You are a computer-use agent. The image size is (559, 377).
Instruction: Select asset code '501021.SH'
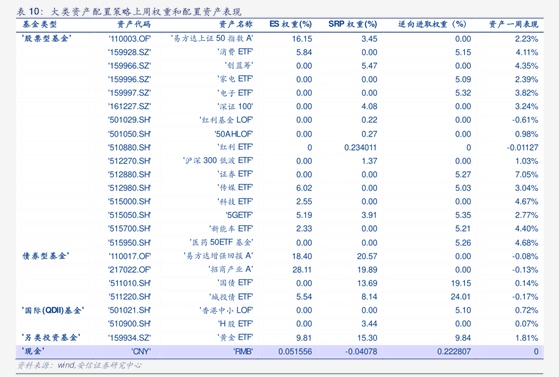pos(129,310)
